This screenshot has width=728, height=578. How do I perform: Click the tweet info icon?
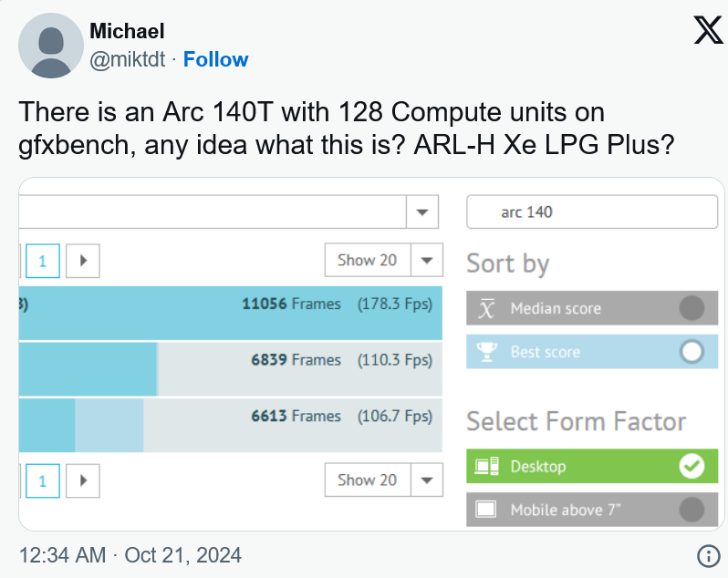click(709, 555)
